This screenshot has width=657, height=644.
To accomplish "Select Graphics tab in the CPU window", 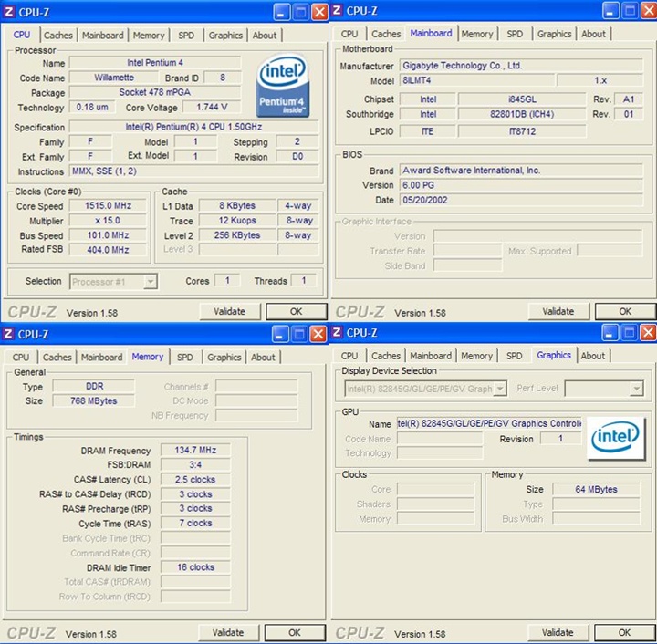I will [x=225, y=36].
